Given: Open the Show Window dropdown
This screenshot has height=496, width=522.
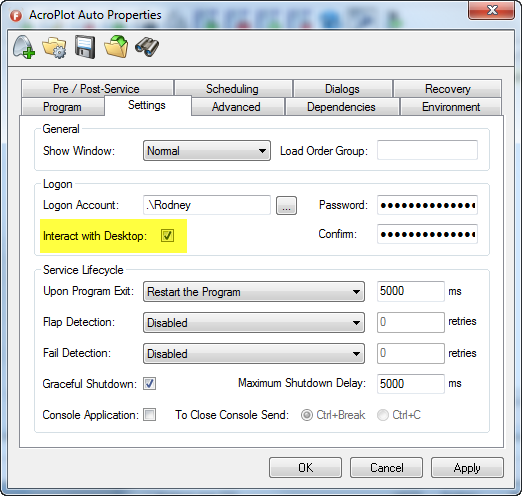Looking at the screenshot, I should click(207, 151).
